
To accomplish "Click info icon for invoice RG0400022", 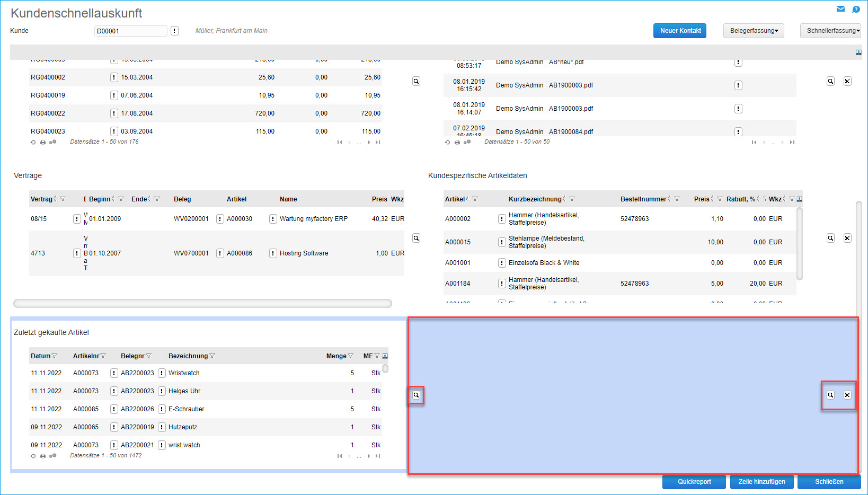I will click(x=114, y=113).
